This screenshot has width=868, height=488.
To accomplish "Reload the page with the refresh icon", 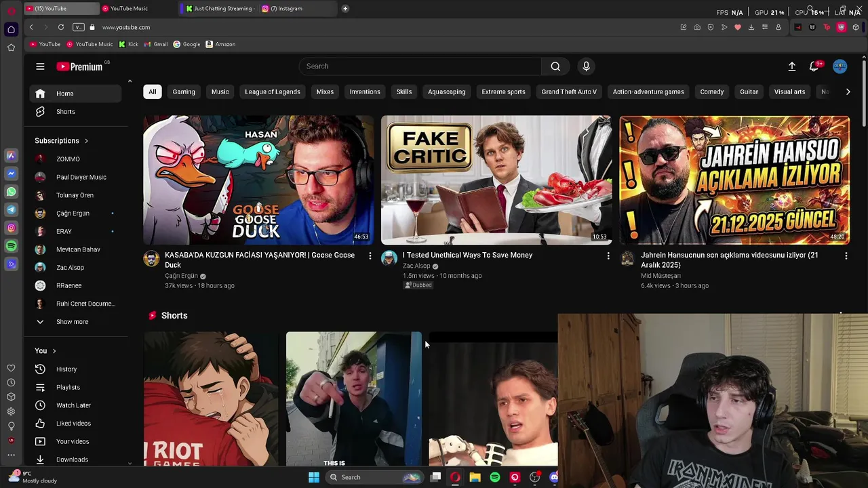I will click(x=61, y=27).
